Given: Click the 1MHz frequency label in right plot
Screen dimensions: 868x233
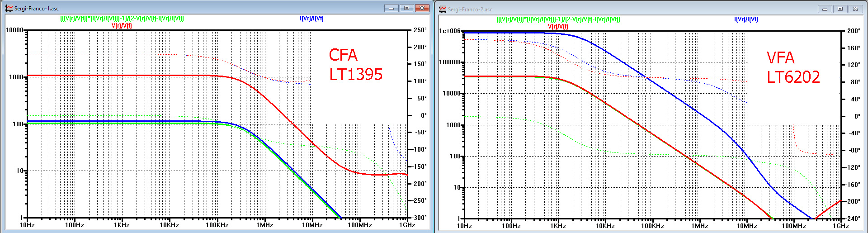Looking at the screenshot, I should pyautogui.click(x=699, y=226).
